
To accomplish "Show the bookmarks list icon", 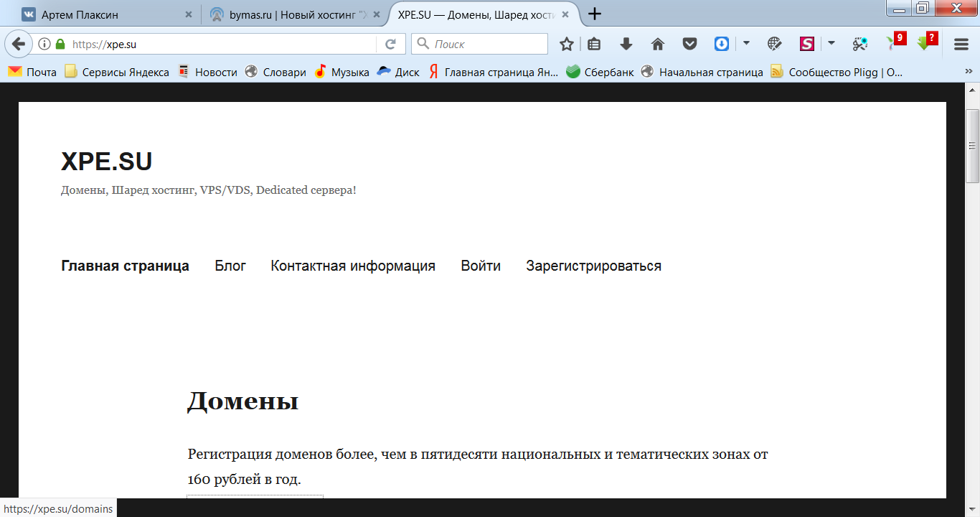I will (594, 45).
